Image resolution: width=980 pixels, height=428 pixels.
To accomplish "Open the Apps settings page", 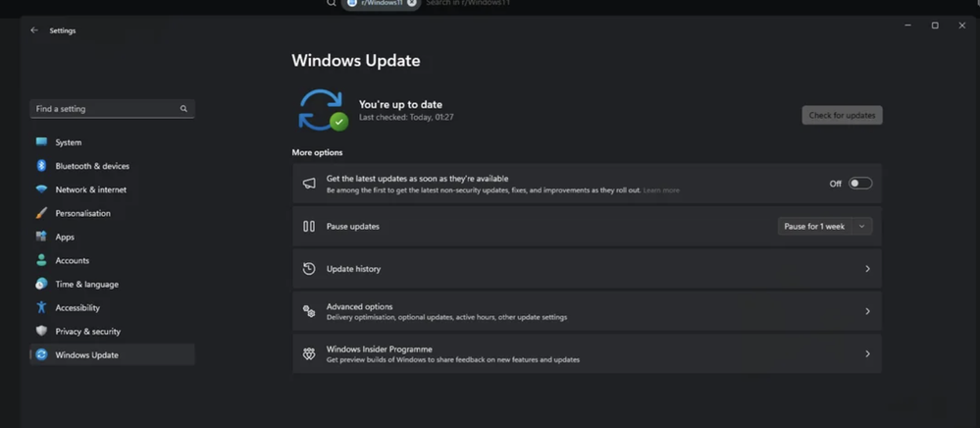I will click(112, 237).
